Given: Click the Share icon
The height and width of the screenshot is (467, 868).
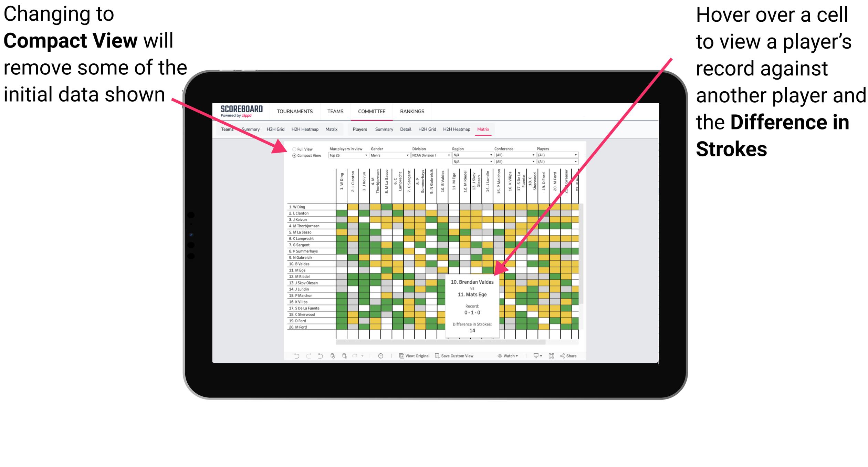Looking at the screenshot, I should pos(575,355).
